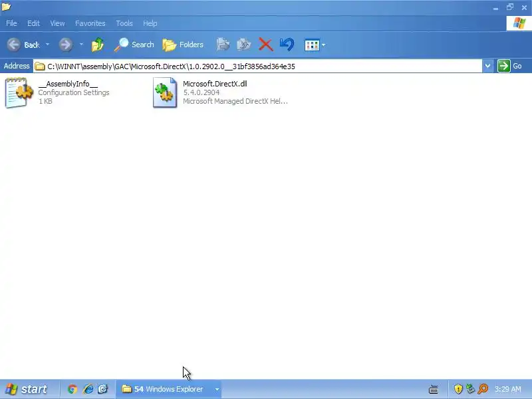
Task: Click the Forward arrow button
Action: (x=65, y=45)
